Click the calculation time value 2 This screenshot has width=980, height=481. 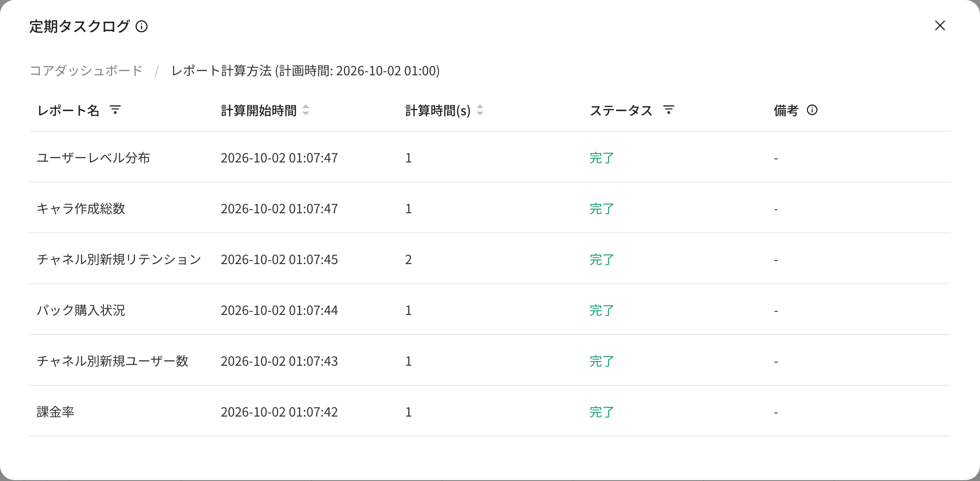(x=408, y=260)
